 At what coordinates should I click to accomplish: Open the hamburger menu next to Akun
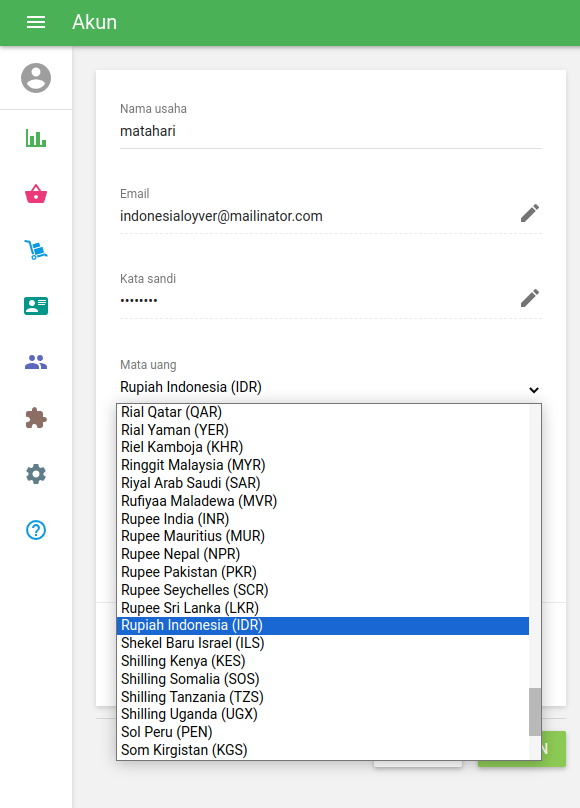35,22
